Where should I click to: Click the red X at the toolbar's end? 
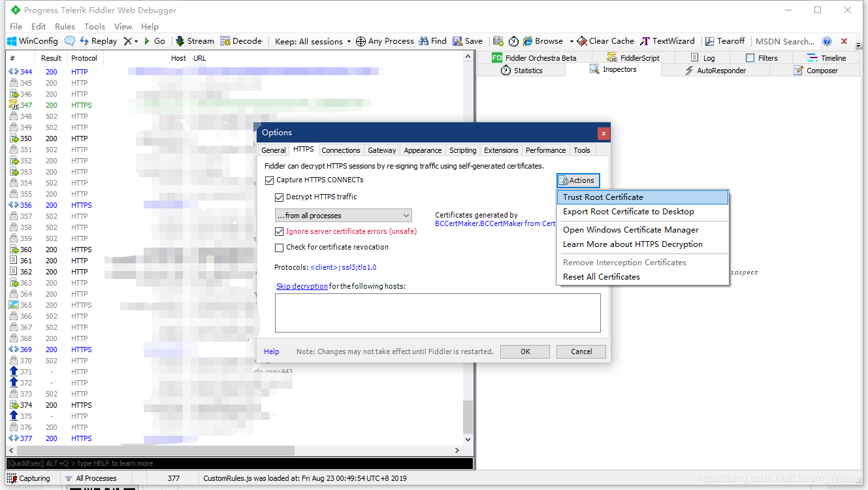coord(844,41)
